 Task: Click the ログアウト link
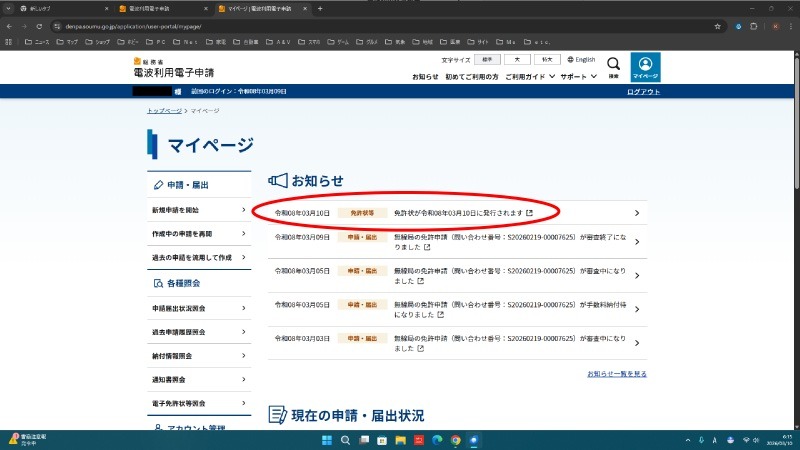point(643,92)
